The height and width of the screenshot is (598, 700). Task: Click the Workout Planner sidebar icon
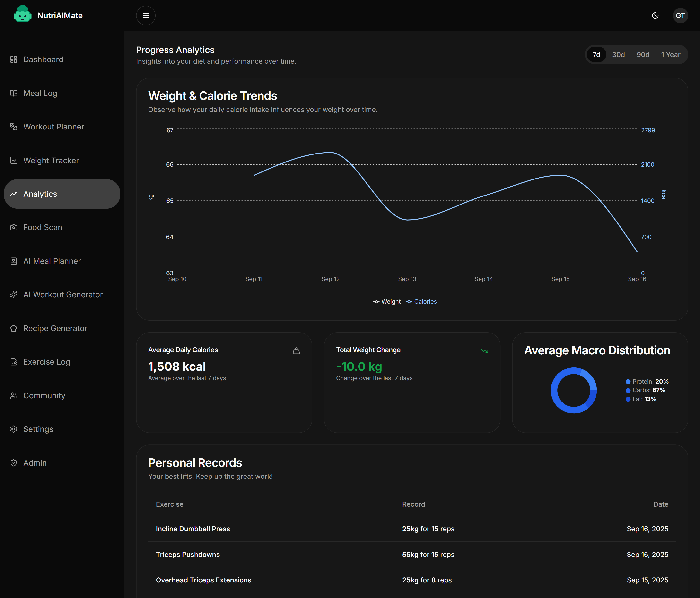pos(14,127)
